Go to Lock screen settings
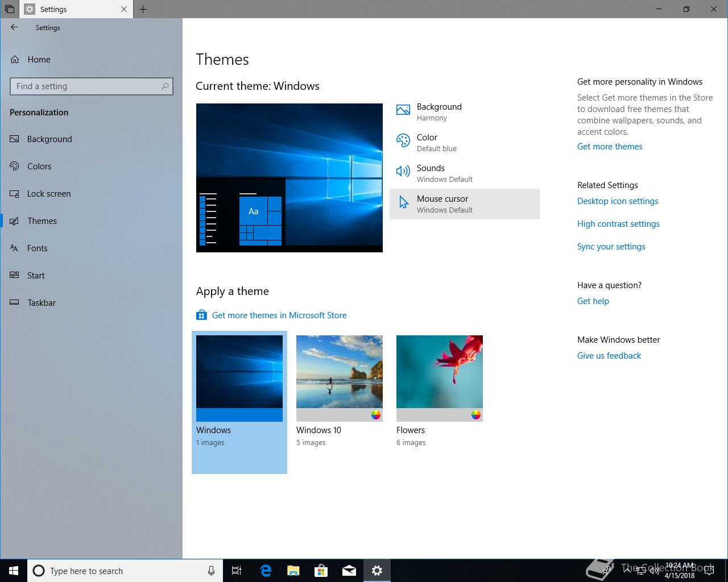Viewport: 728px width, 582px height. 91,193
